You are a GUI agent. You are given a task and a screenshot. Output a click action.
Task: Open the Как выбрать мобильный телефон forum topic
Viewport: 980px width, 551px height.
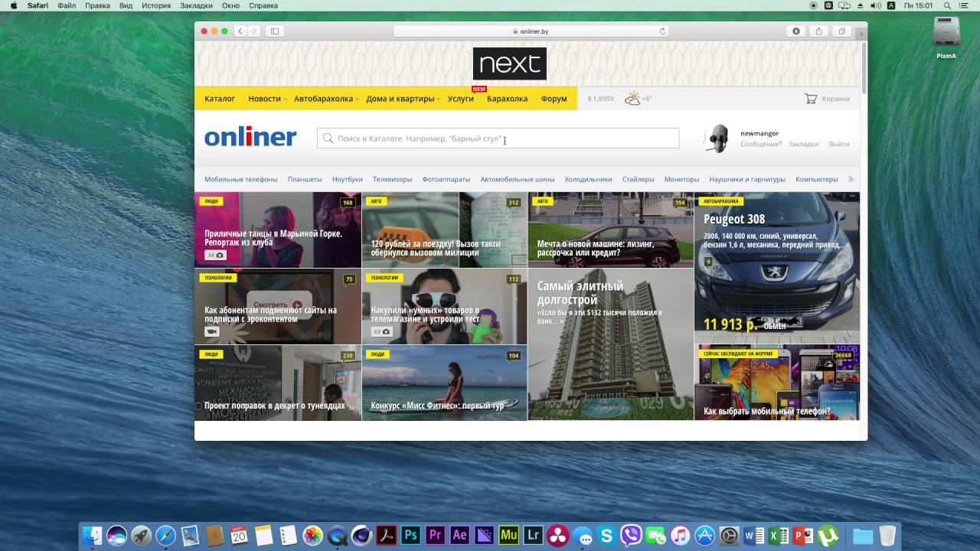[x=777, y=383]
